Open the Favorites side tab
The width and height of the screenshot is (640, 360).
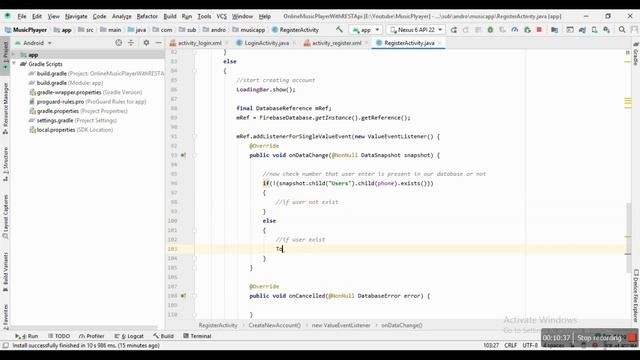pos(5,317)
